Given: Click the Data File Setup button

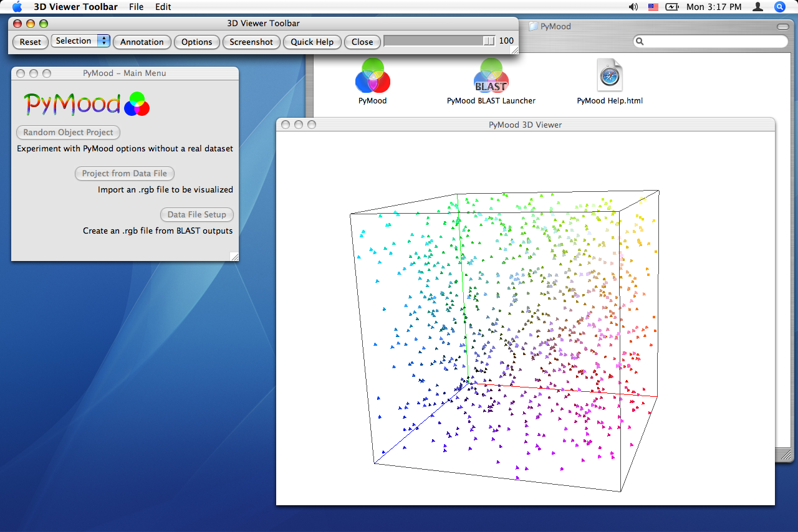Looking at the screenshot, I should pos(197,214).
